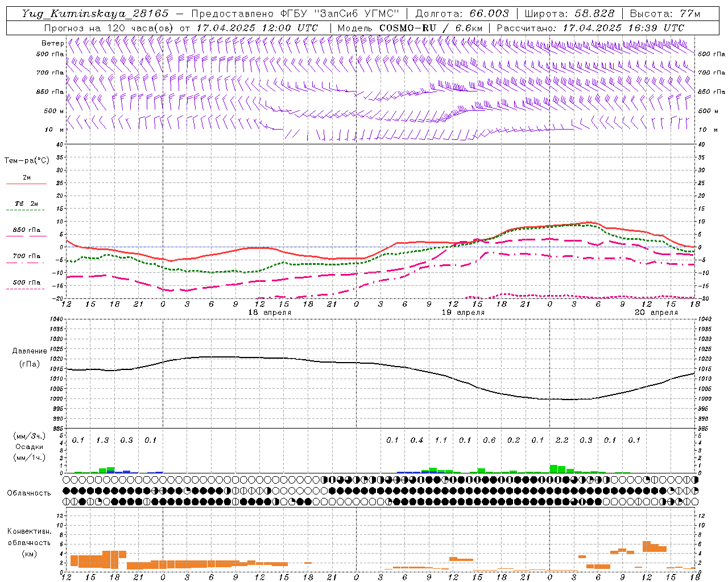This screenshot has width=728, height=582.
Task: Click the green dashed Td 2м legend line
Action: pyautogui.click(x=26, y=210)
